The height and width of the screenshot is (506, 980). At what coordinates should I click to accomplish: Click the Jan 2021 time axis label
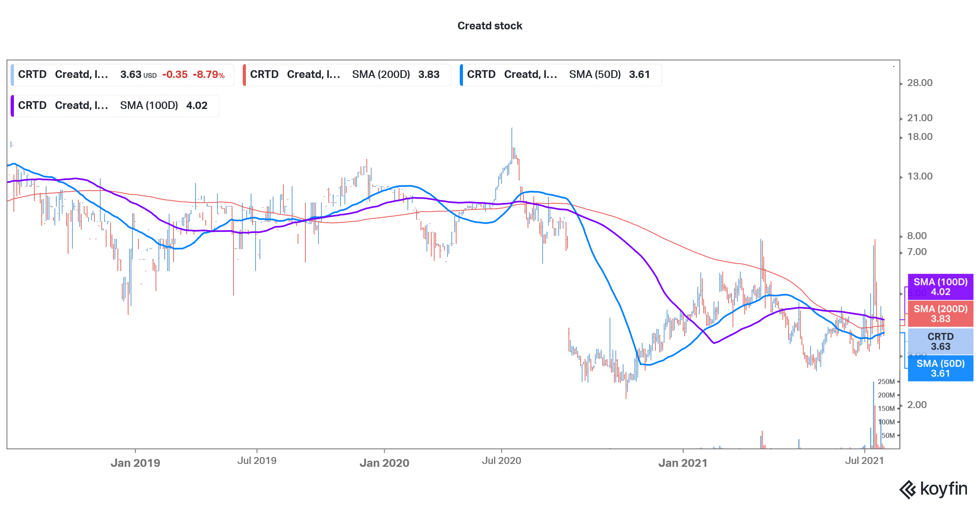(x=683, y=463)
